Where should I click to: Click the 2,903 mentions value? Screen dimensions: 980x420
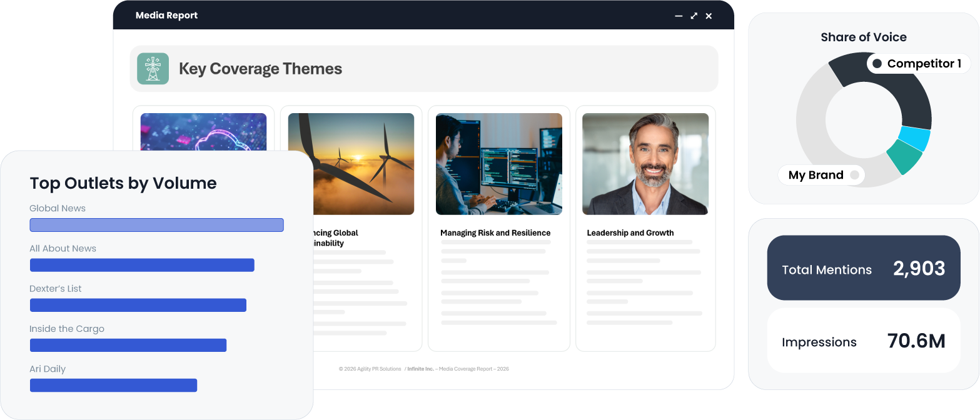click(x=919, y=269)
